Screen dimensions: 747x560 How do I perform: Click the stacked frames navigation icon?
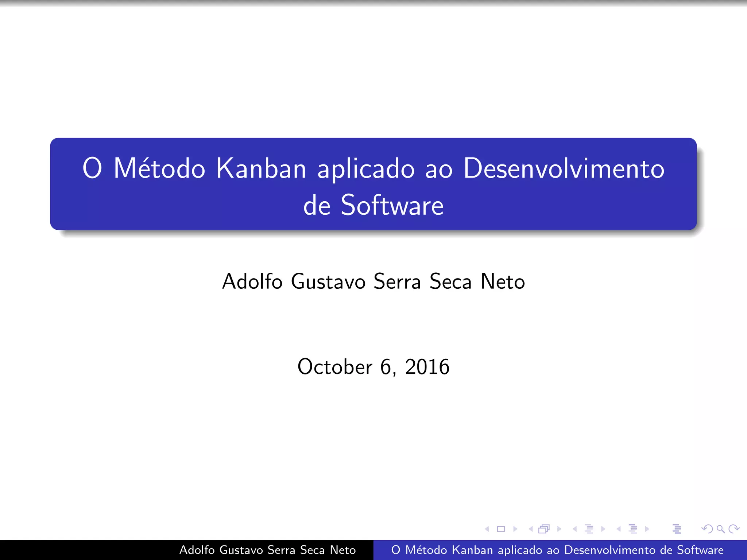coord(544,529)
